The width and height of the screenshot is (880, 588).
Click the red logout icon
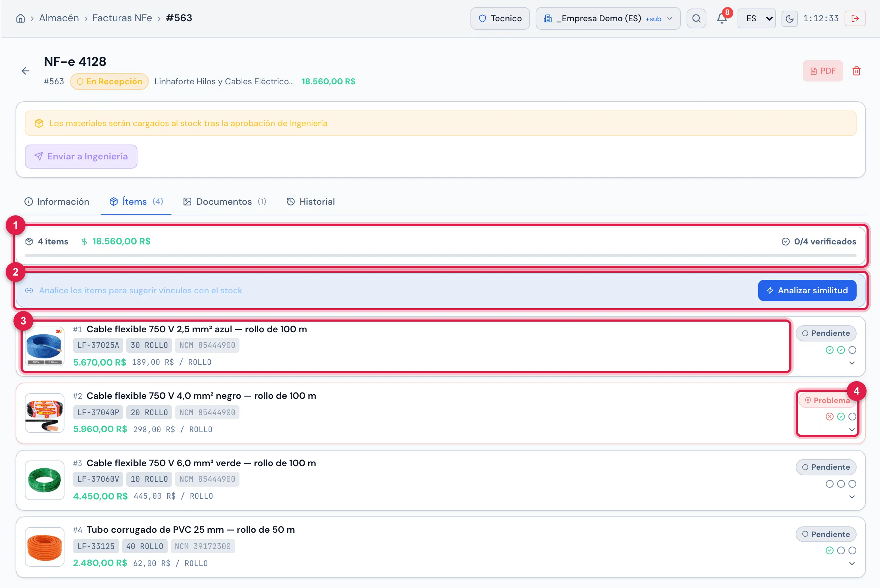point(855,19)
